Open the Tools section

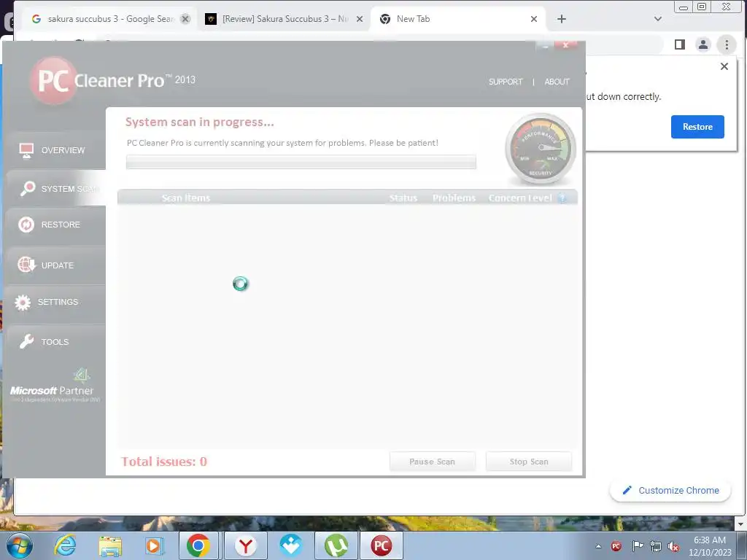tap(55, 342)
